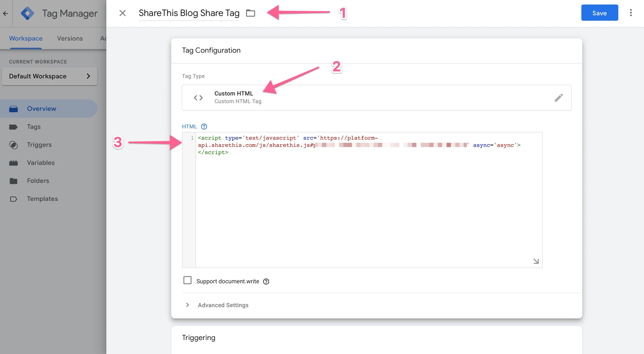Click the pencil icon to edit the tag type

559,98
